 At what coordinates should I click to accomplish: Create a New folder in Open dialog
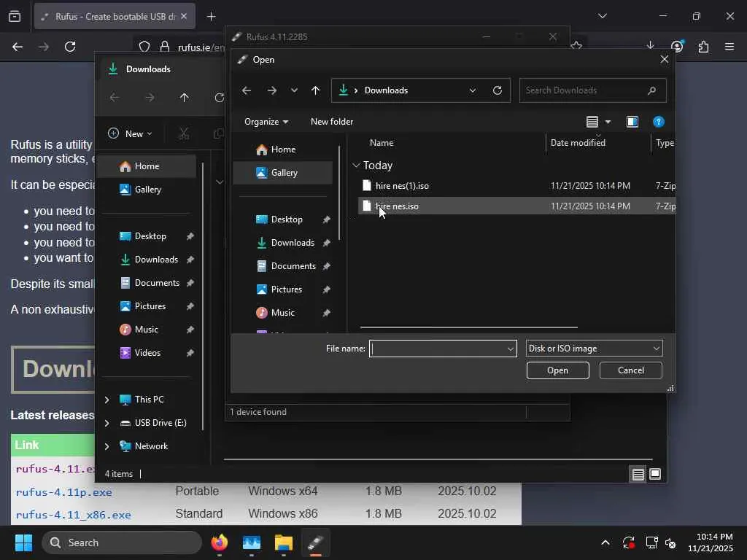[332, 122]
